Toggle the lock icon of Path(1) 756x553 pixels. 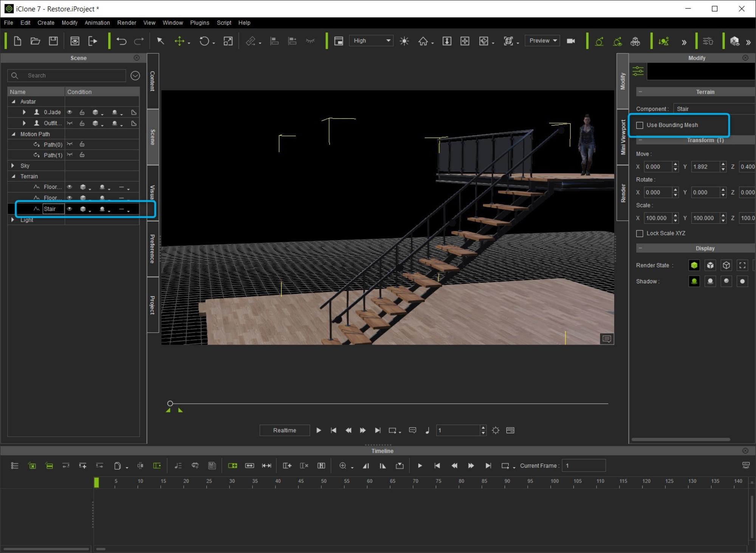(x=82, y=155)
